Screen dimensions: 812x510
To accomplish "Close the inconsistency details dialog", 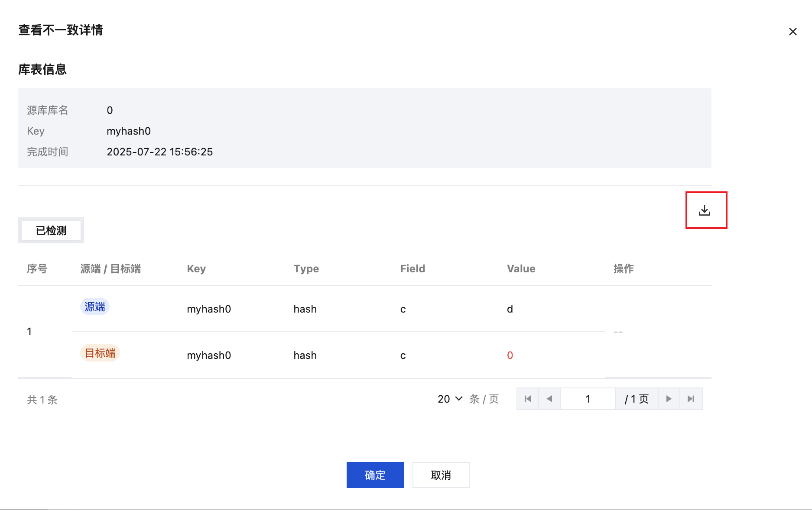I will (793, 32).
